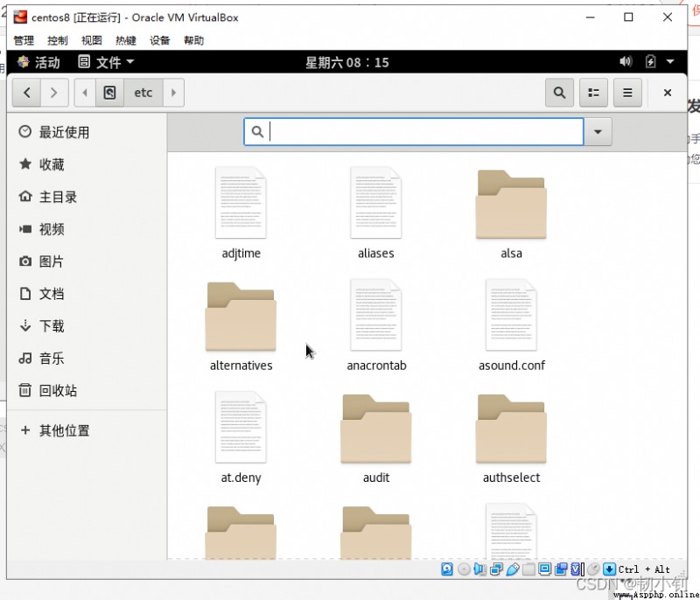
Task: Go to 主目录 in the sidebar
Action: 87,197
